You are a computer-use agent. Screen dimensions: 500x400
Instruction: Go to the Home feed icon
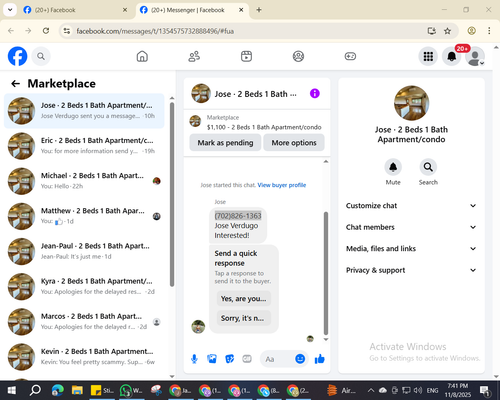click(142, 56)
